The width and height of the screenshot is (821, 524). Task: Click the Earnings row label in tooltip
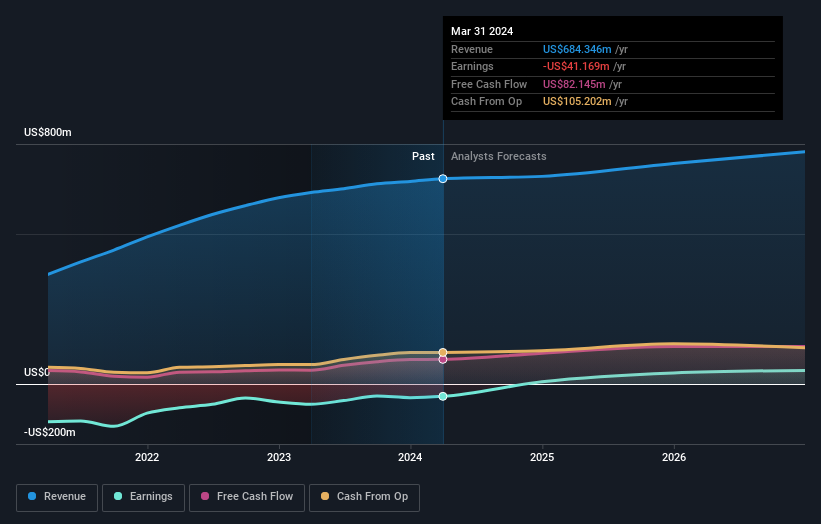point(472,66)
